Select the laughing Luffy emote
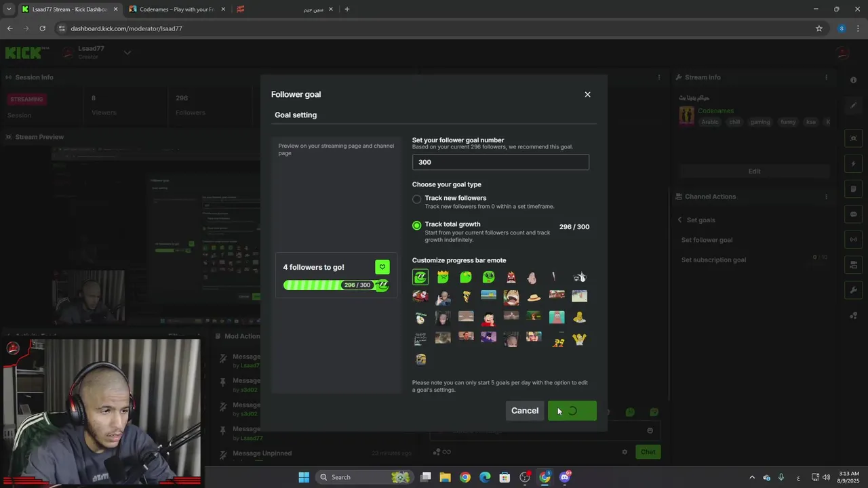The image size is (868, 488). (511, 297)
